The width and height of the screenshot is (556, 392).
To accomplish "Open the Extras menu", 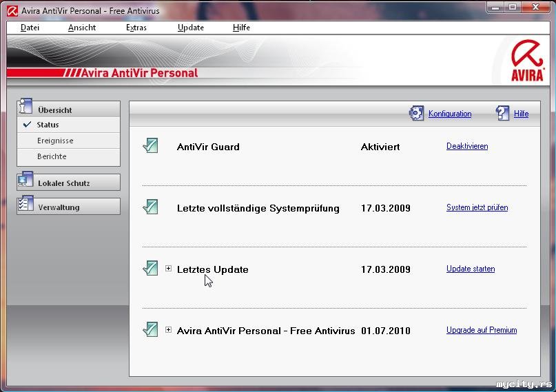I will [x=136, y=28].
